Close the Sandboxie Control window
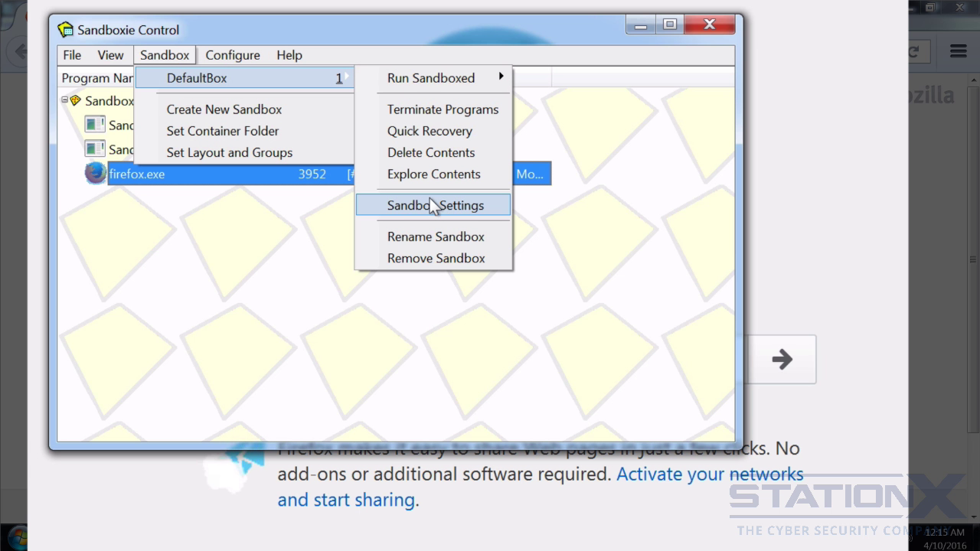This screenshot has height=551, width=980. point(710,25)
